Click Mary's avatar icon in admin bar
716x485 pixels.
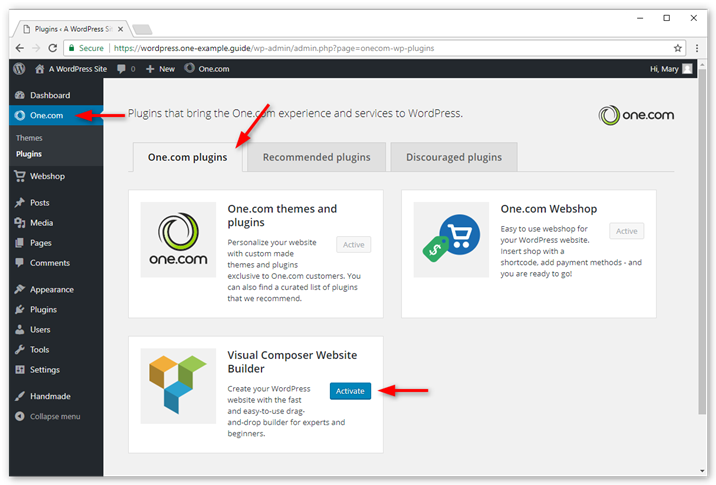(x=687, y=69)
